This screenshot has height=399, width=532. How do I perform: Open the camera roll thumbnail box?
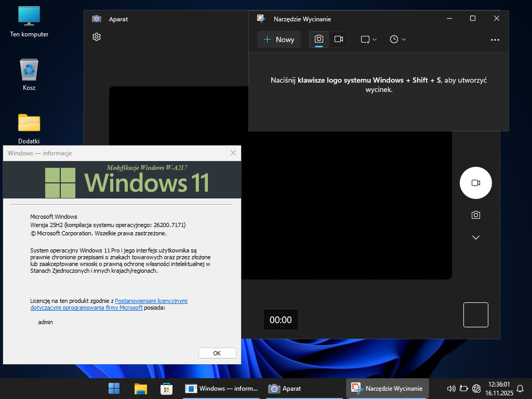coord(475,315)
